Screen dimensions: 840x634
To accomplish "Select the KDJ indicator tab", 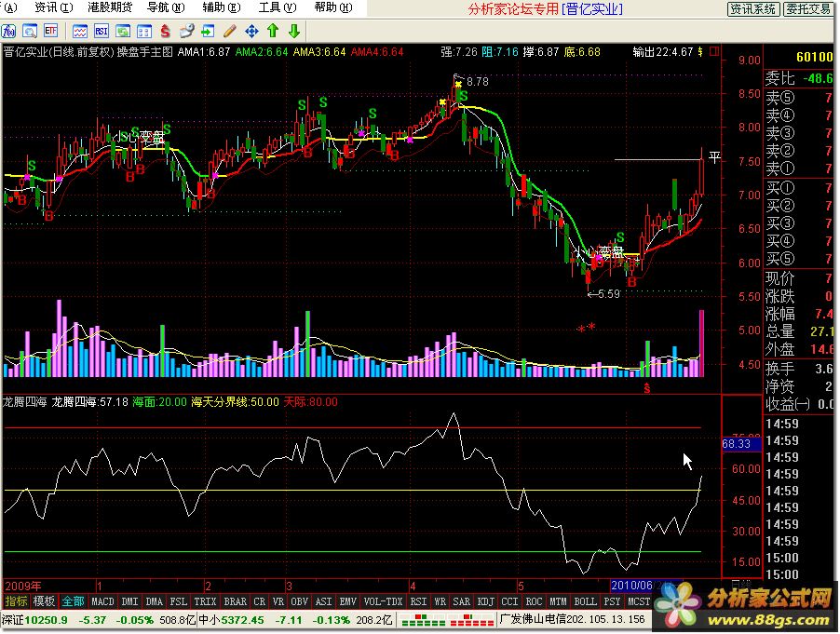I will click(x=486, y=601).
